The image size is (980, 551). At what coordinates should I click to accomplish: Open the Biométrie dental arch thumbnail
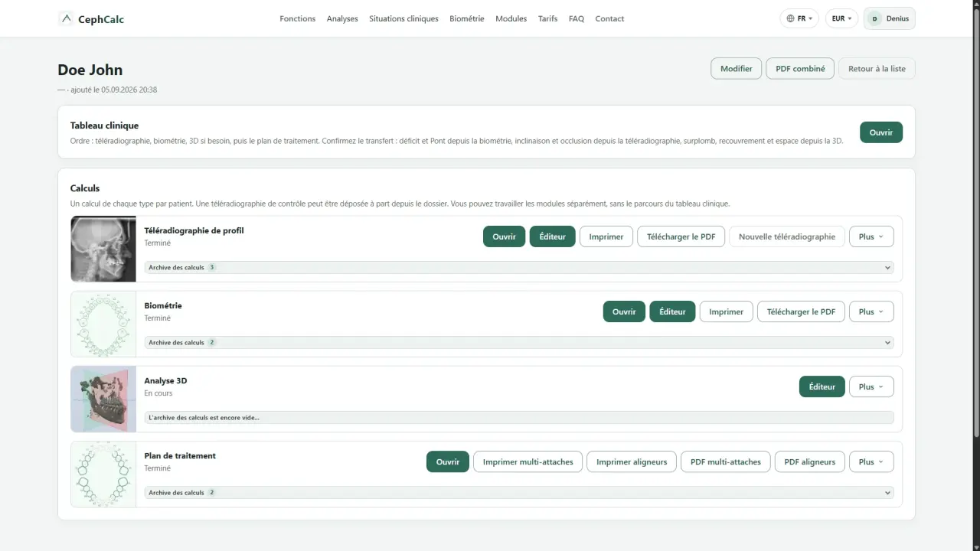click(x=103, y=324)
